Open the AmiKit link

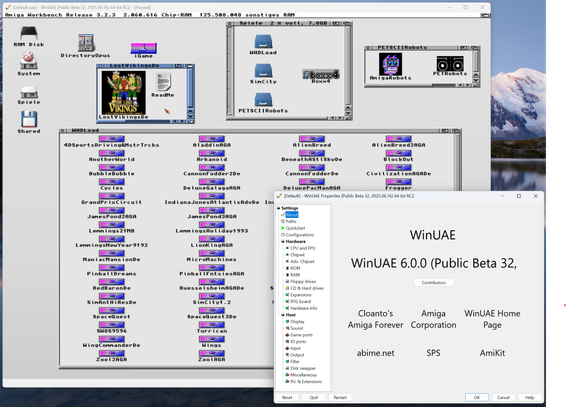492,353
